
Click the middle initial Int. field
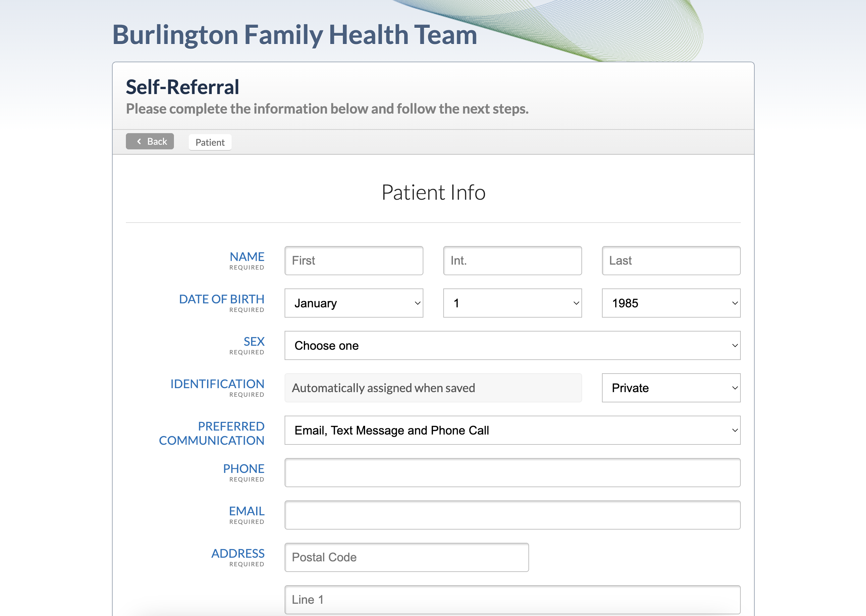(x=512, y=261)
